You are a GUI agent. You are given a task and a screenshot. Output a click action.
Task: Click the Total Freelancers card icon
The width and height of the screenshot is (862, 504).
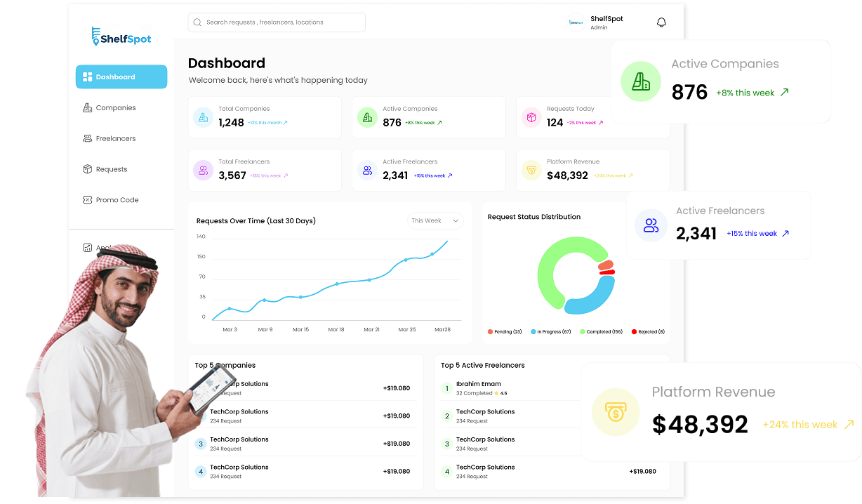click(x=204, y=170)
